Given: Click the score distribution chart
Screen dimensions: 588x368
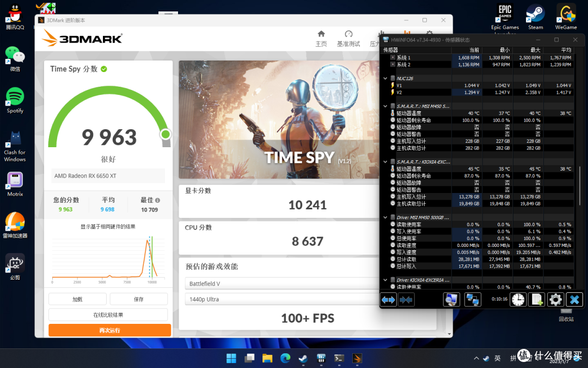Looking at the screenshot, I should point(108,259).
